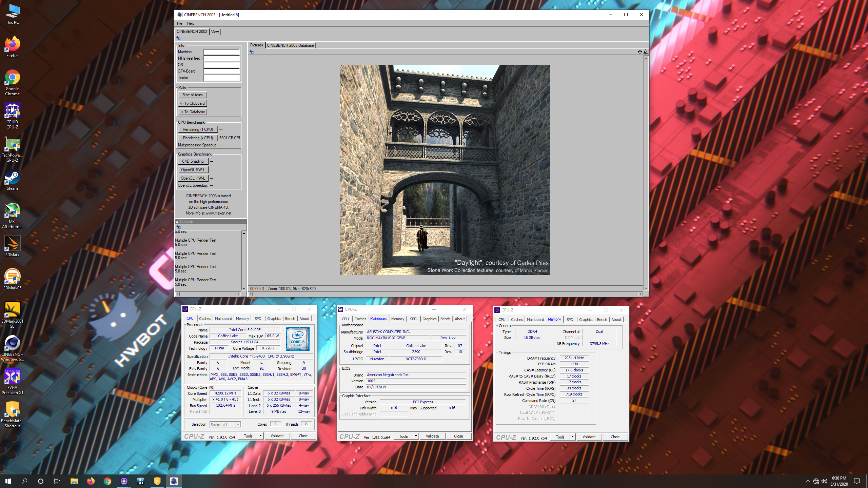Expand Tools dropdown arrow in Memory CPU-Z
Viewport: 868px width, 488px height.
point(573,437)
